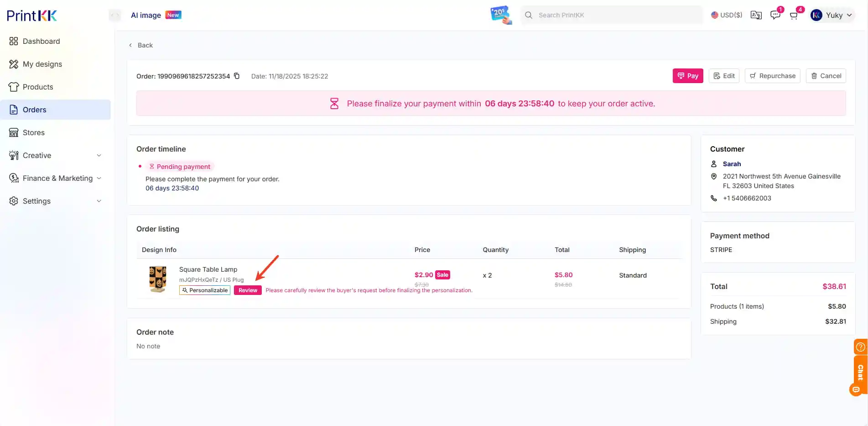The height and width of the screenshot is (426, 868).
Task: Open the Yuky account dropdown
Action: pyautogui.click(x=832, y=15)
